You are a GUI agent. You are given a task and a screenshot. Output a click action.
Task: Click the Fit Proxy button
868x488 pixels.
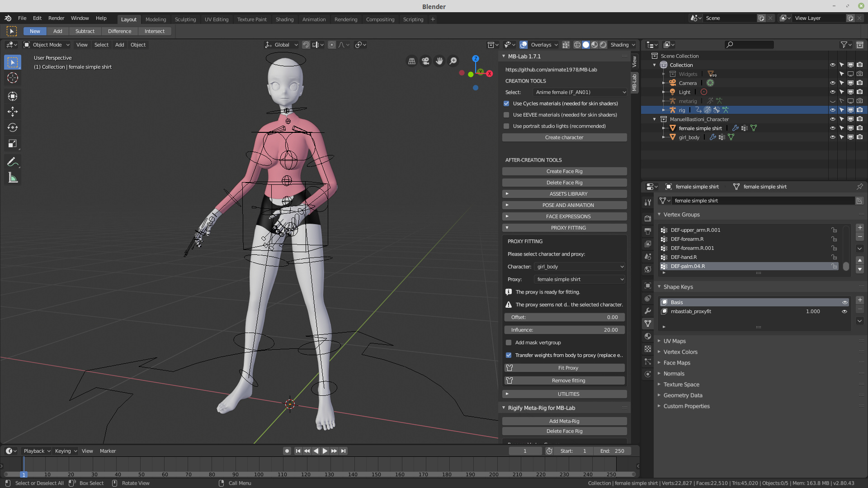point(564,368)
